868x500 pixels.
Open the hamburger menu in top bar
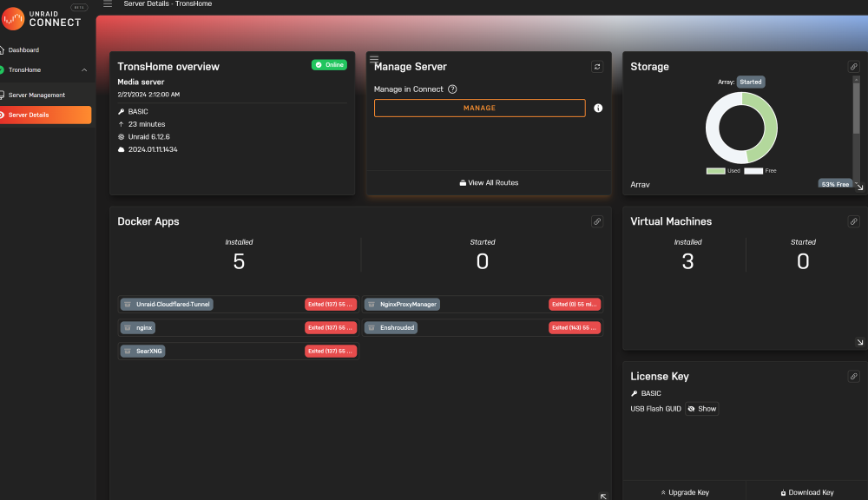click(108, 3)
